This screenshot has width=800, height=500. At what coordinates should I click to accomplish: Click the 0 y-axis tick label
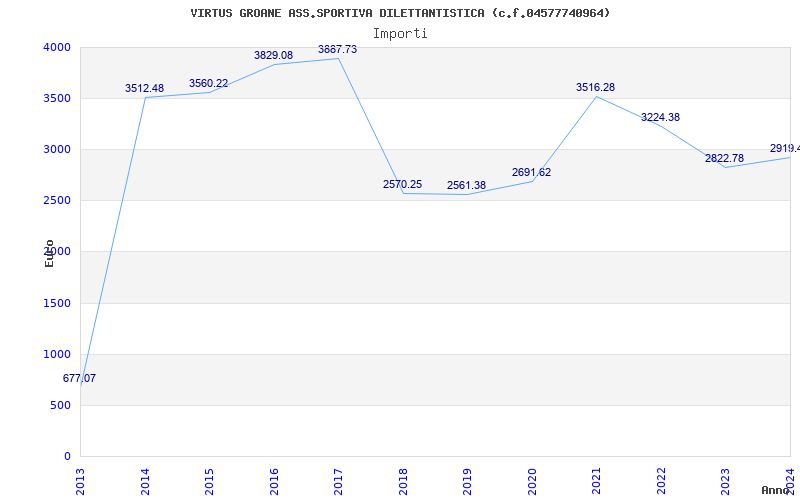tap(67, 457)
